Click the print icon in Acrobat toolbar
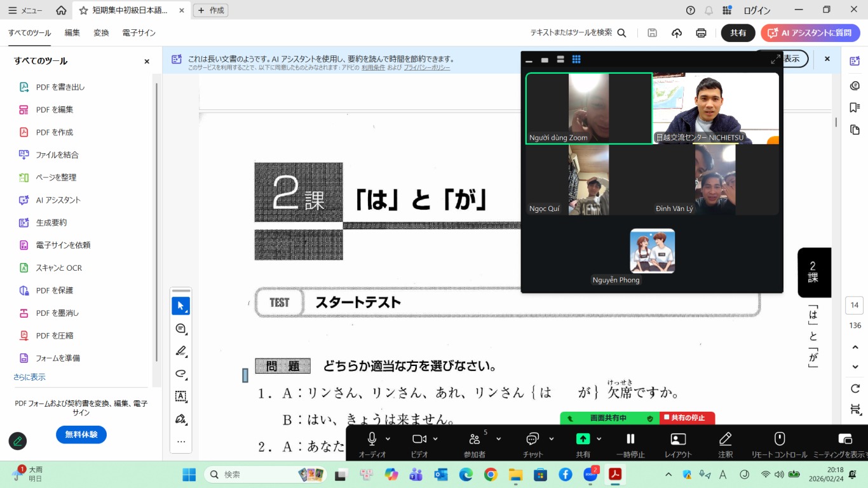This screenshot has width=868, height=488. coord(701,33)
